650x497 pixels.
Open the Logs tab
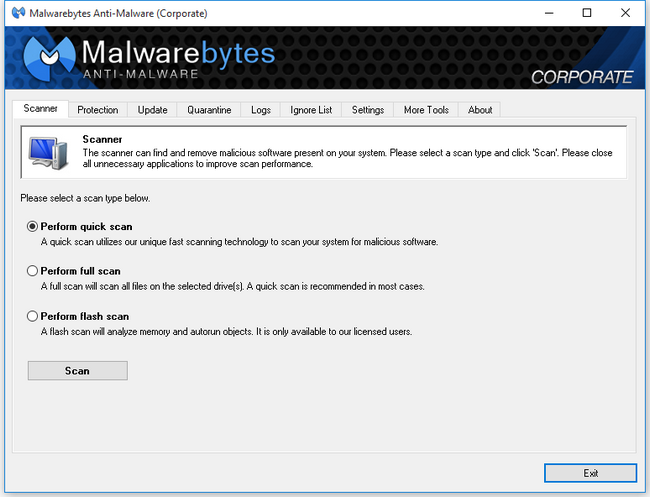click(x=261, y=110)
